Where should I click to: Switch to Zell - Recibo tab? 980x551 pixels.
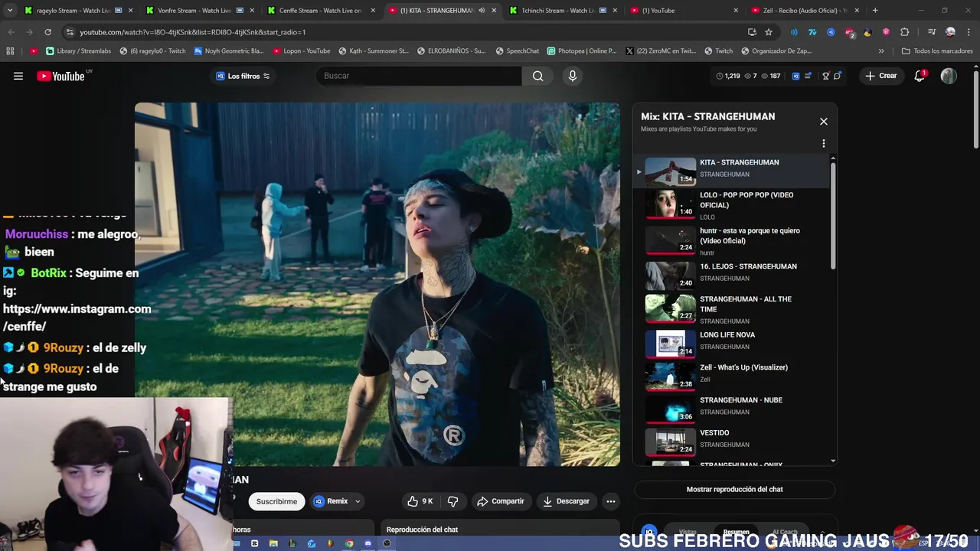pyautogui.click(x=804, y=11)
